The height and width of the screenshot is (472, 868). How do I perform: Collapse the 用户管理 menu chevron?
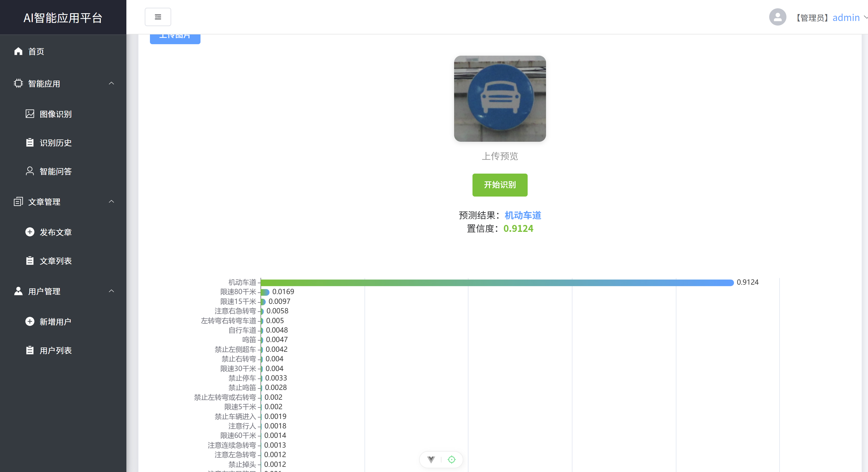coord(111,291)
